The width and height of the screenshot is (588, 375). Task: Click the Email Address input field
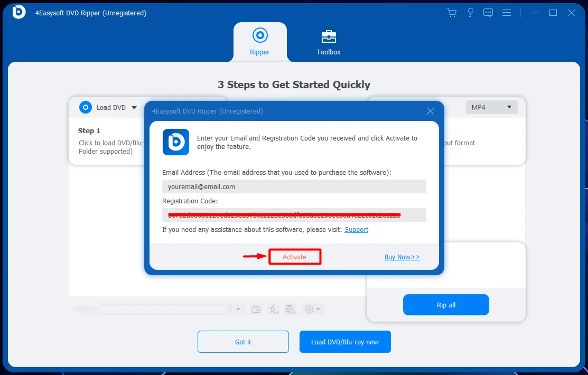coord(294,186)
